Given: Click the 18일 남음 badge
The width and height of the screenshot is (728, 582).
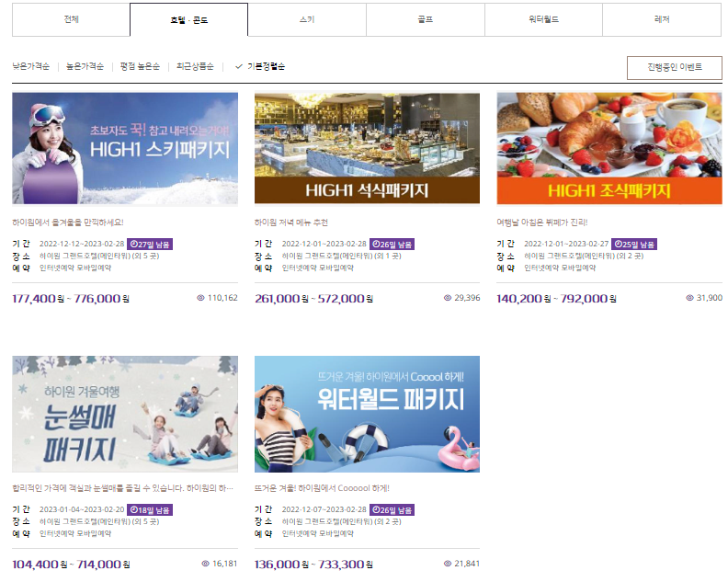Looking at the screenshot, I should point(150,510).
